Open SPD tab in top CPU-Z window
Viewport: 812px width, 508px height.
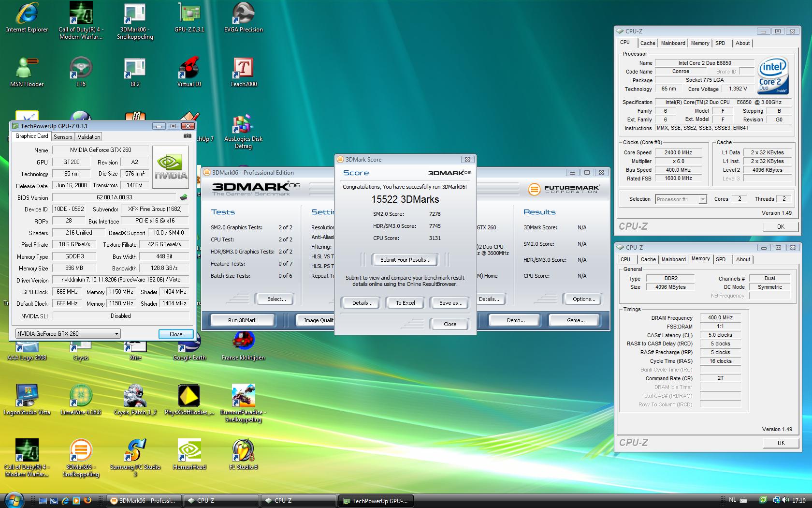click(720, 43)
